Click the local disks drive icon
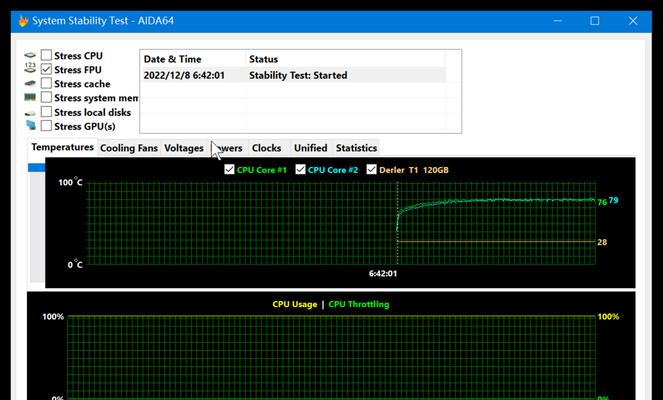 pyautogui.click(x=30, y=113)
